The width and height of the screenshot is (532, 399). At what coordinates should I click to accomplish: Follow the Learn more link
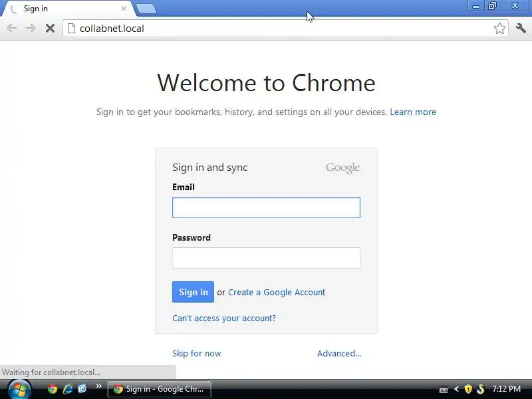413,112
